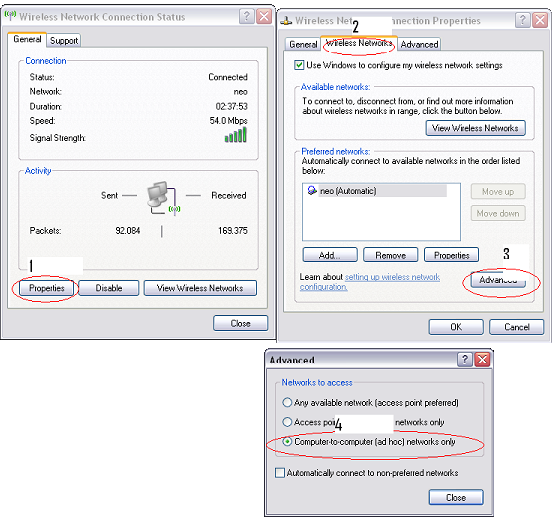Viewport: 553px width, 519px height.
Task: Click the neo network icon in preferred list
Action: [x=312, y=190]
